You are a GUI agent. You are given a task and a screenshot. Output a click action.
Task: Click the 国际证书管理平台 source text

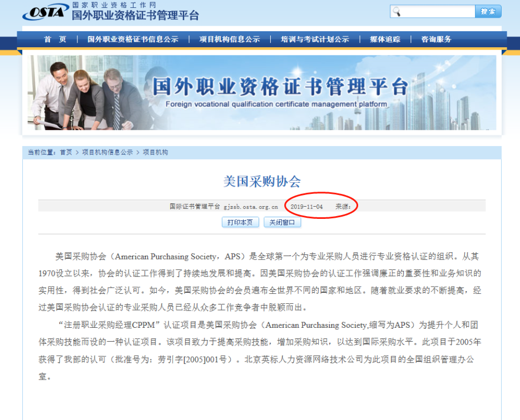[195, 207]
